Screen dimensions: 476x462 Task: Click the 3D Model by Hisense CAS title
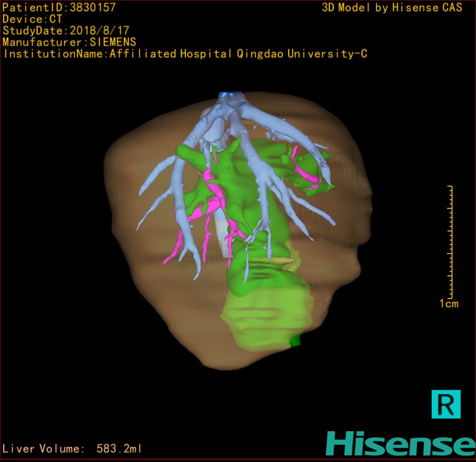pos(392,7)
